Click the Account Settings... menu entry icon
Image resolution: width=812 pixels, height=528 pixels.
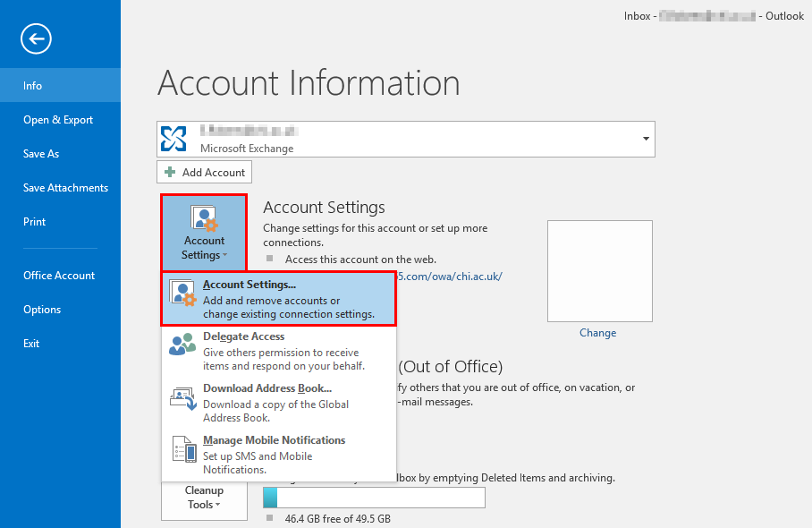(x=182, y=293)
